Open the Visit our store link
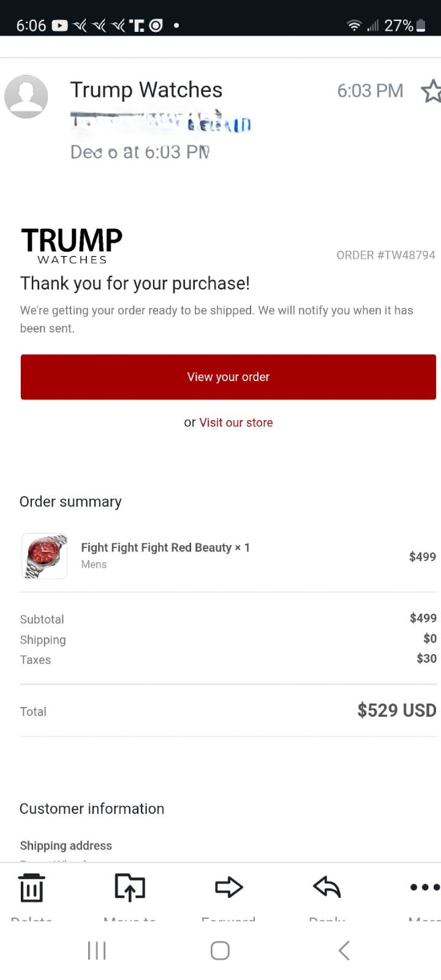441x980 pixels. [236, 423]
